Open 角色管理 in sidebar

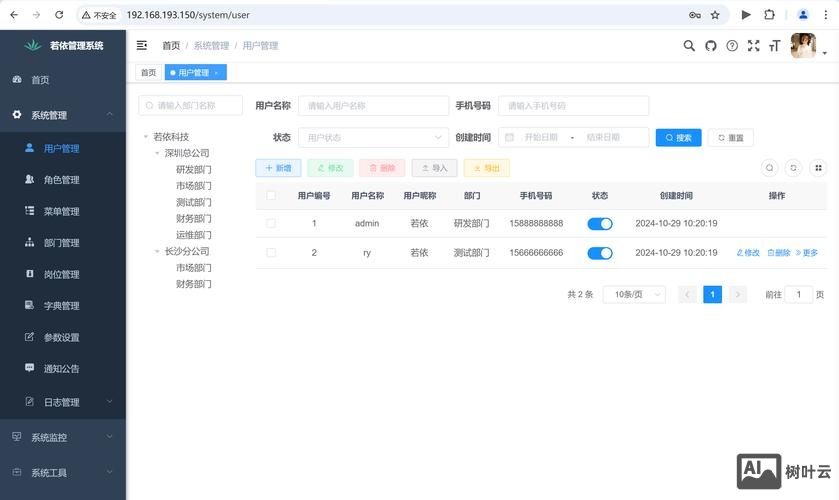(x=63, y=180)
